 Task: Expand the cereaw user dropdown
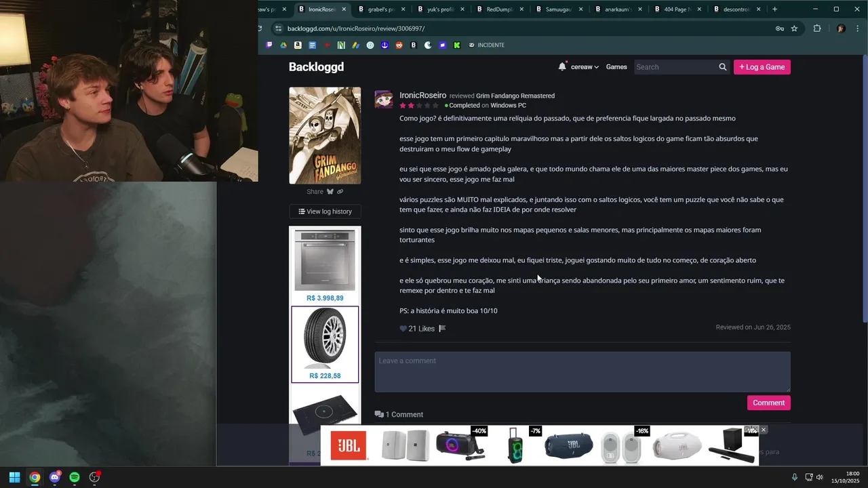click(585, 67)
